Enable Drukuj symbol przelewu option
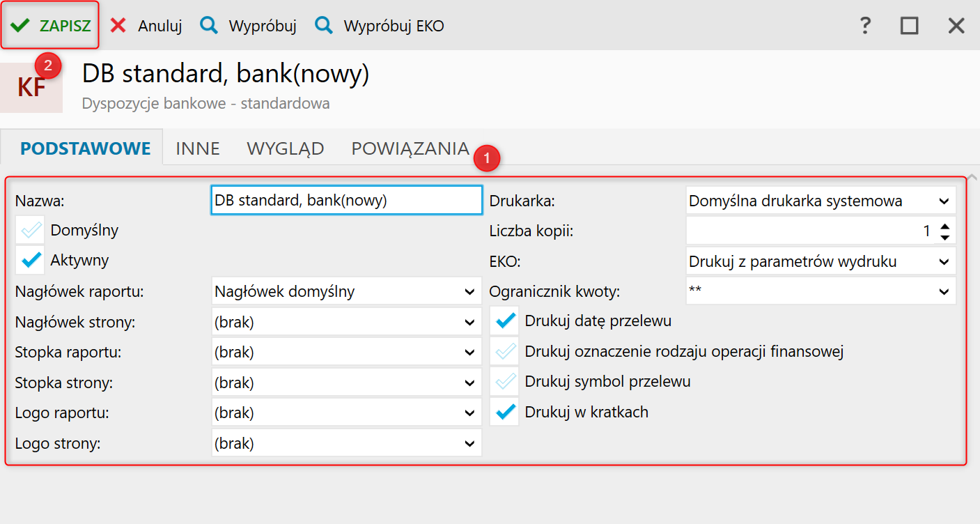This screenshot has width=980, height=524. (504, 382)
